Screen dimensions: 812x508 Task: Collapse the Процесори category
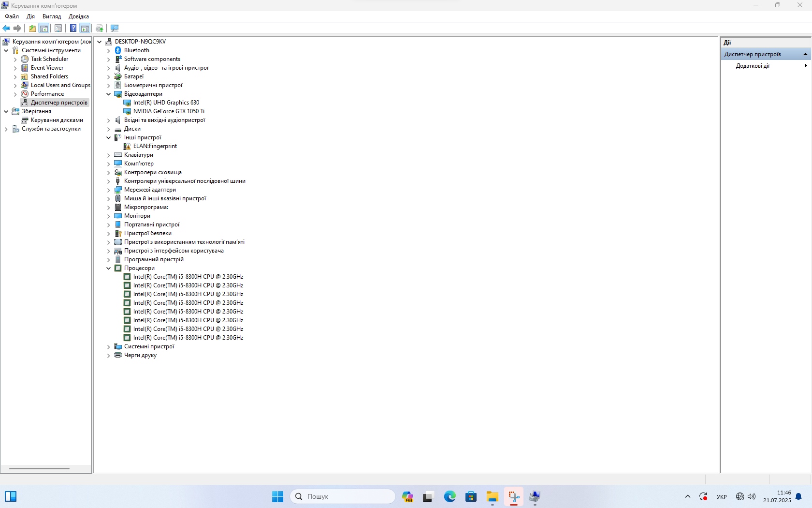click(109, 268)
